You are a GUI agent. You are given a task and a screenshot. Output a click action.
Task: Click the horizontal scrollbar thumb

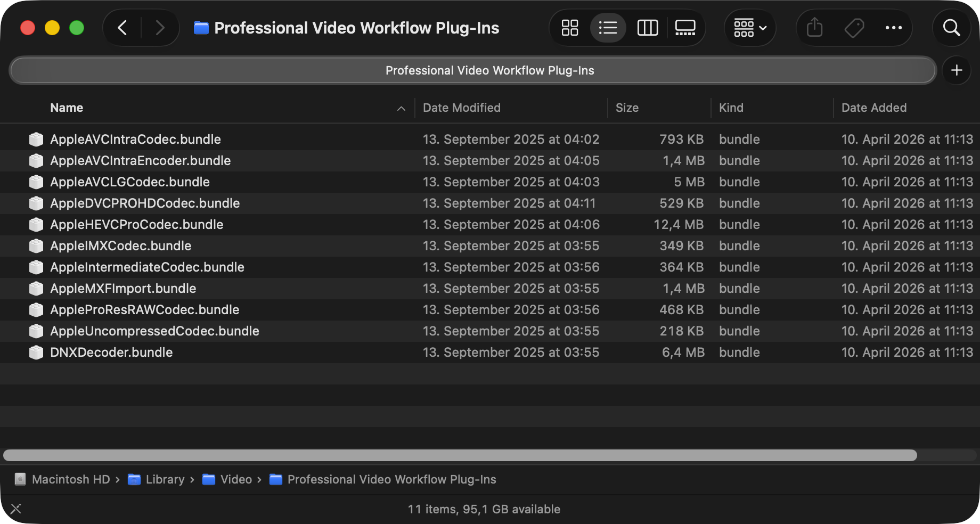coord(460,455)
